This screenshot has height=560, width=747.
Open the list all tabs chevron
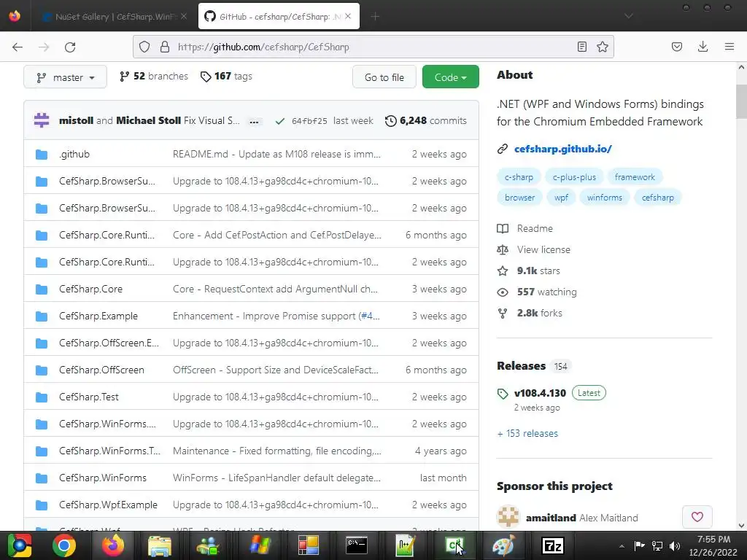point(629,16)
